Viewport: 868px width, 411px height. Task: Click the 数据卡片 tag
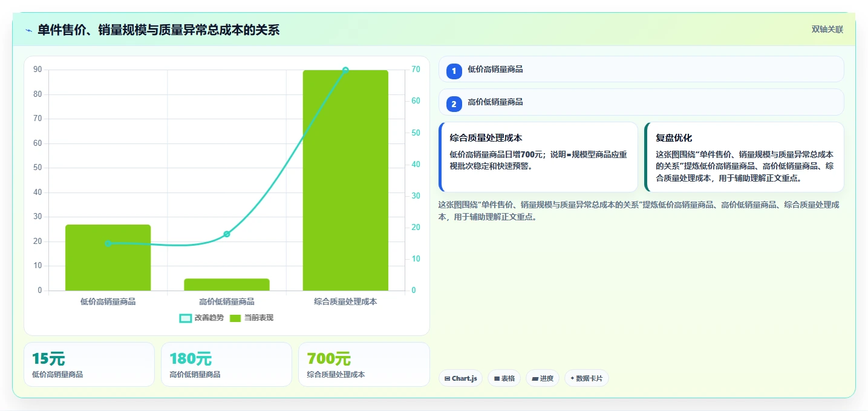click(586, 378)
